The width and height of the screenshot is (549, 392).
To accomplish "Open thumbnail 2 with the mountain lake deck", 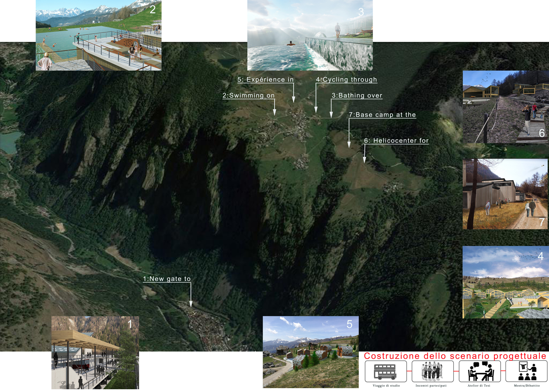I will pyautogui.click(x=98, y=35).
